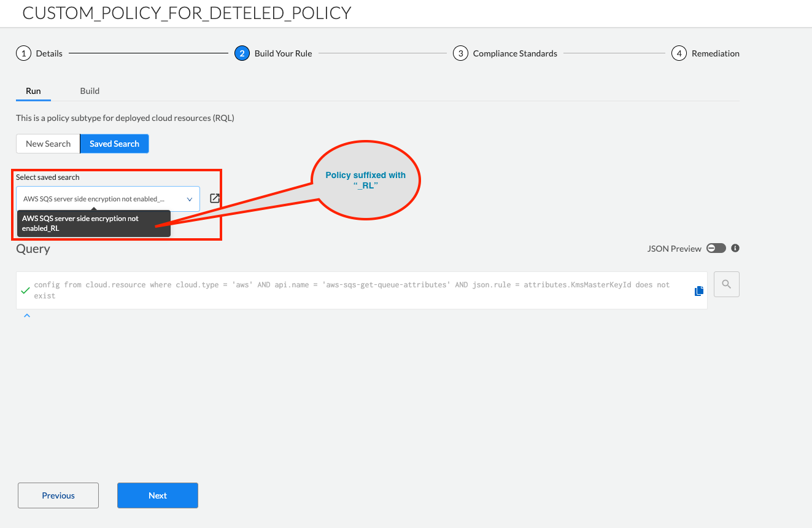Click the green query valid checkmark
The image size is (812, 528).
pos(25,290)
